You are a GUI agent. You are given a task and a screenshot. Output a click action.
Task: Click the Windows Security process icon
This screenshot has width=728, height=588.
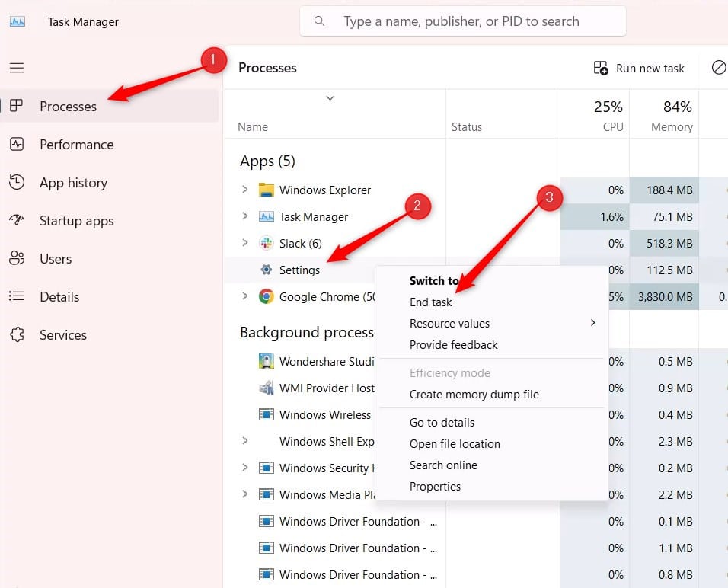tap(266, 468)
